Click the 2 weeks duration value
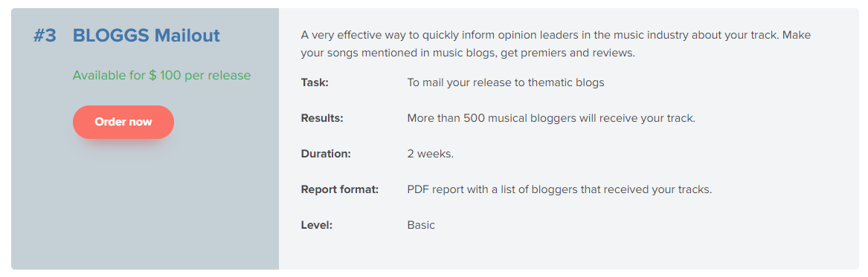The image size is (868, 277). pyautogui.click(x=431, y=154)
